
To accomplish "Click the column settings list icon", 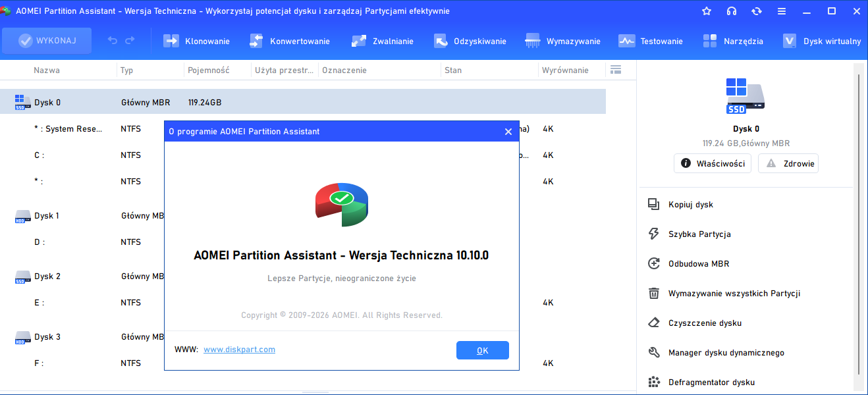I will click(616, 70).
